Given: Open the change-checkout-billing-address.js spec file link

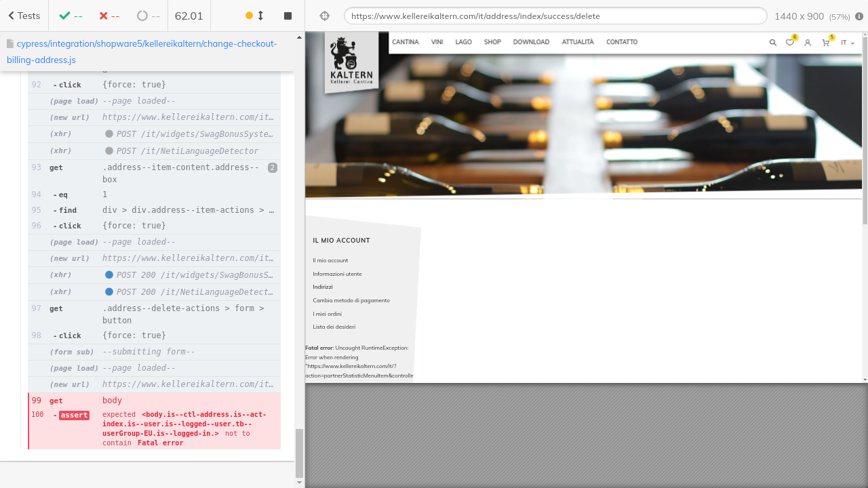Looking at the screenshot, I should point(142,52).
